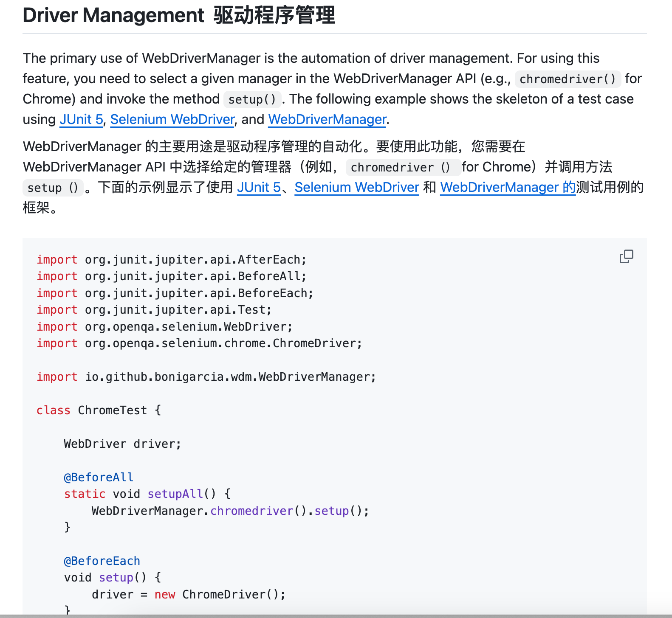Click the code line importing BeforeEach
Viewport: 672px width, 618px height.
tap(175, 293)
